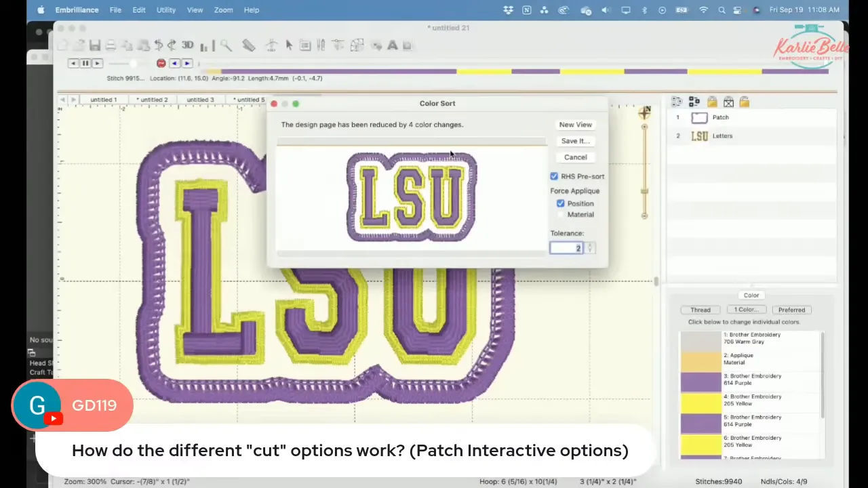Click the Applique Material color swatch
The width and height of the screenshot is (868, 488).
tap(701, 361)
